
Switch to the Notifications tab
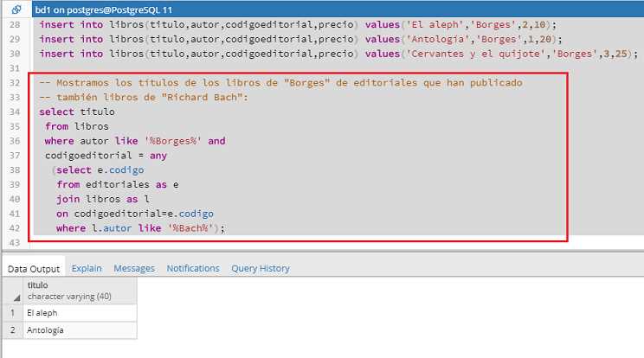pyautogui.click(x=193, y=268)
